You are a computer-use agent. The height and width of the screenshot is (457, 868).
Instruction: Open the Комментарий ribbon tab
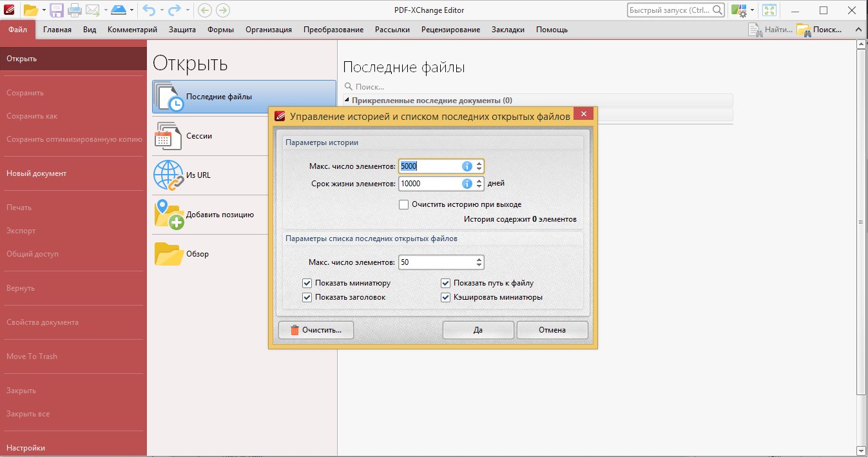[132, 30]
